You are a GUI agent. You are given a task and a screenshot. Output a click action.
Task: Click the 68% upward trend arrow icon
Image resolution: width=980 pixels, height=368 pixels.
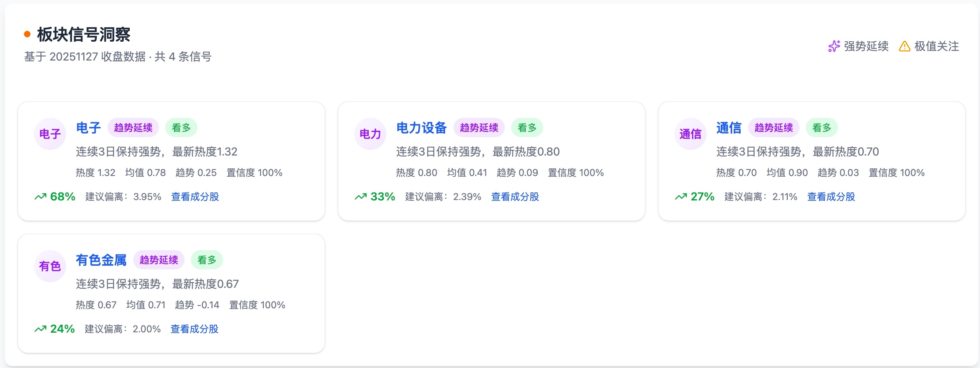[40, 197]
